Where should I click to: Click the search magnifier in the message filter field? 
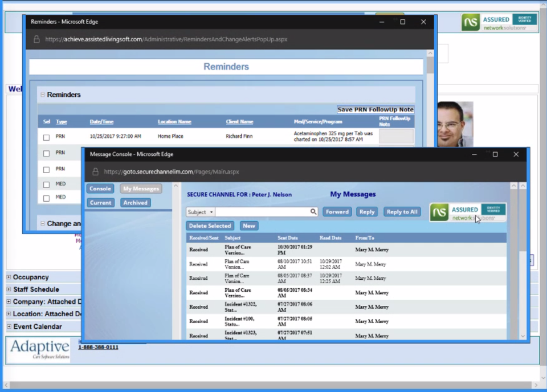click(x=313, y=211)
